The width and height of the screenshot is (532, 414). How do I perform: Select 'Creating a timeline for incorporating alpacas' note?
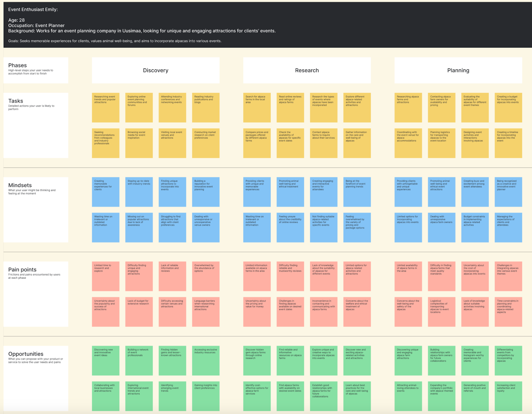pos(508,143)
